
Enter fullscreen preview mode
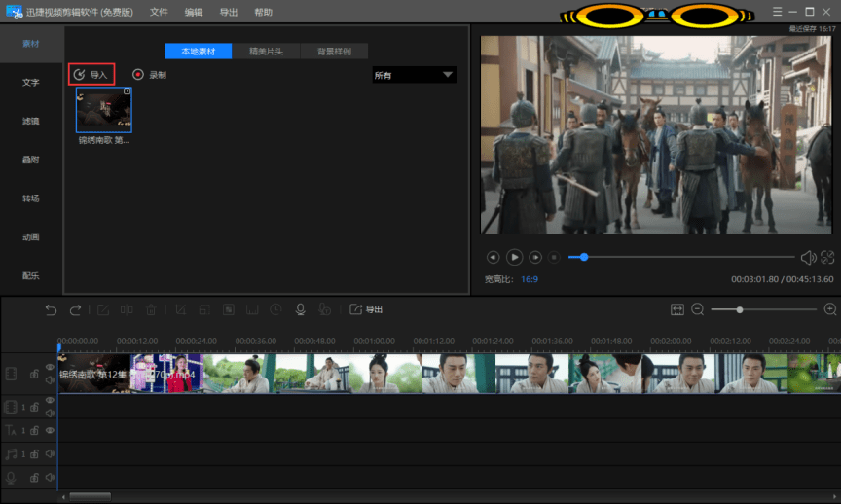(x=827, y=258)
